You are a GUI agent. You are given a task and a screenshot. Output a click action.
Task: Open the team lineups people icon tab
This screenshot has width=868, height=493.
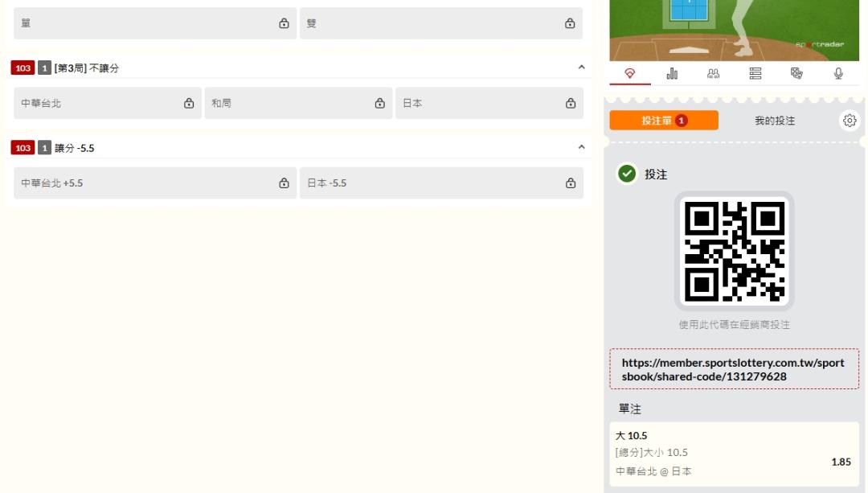click(x=714, y=73)
